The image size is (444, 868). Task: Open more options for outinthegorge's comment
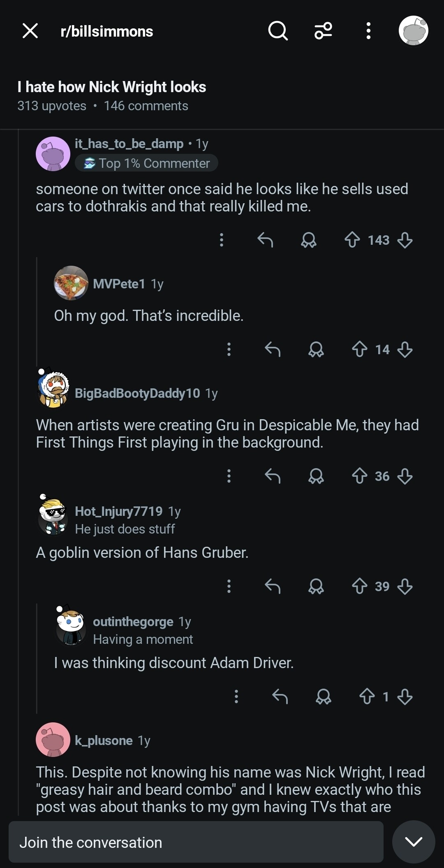click(x=236, y=696)
